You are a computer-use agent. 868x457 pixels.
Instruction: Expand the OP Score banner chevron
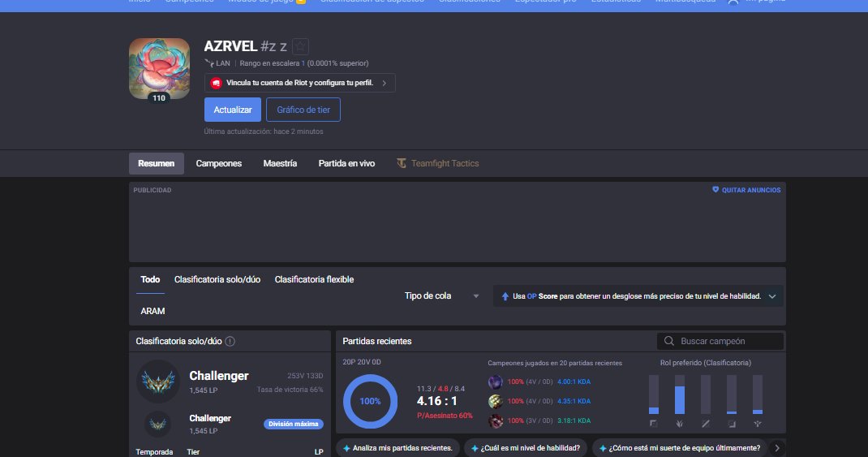coord(772,296)
